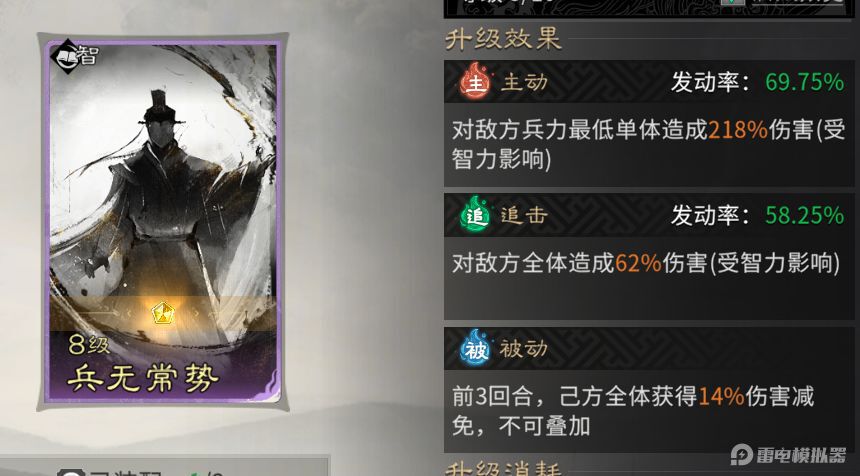Select the 被动 skill header row
The height and width of the screenshot is (476, 860).
[x=649, y=348]
